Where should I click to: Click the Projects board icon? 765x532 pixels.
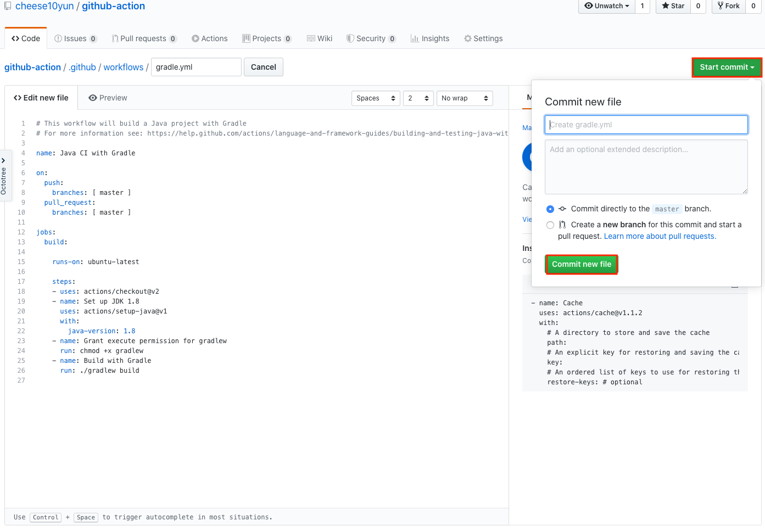pyautogui.click(x=247, y=38)
